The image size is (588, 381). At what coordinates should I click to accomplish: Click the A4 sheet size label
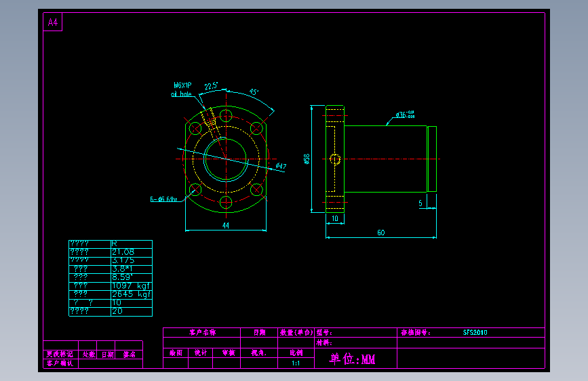tap(52, 22)
